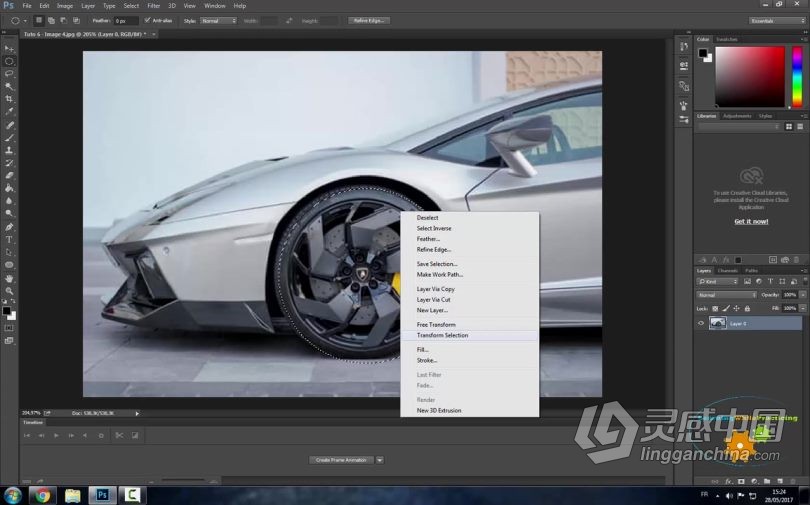Click the hue spectrum slider
Screen dimensions: 810x505
tap(798, 77)
